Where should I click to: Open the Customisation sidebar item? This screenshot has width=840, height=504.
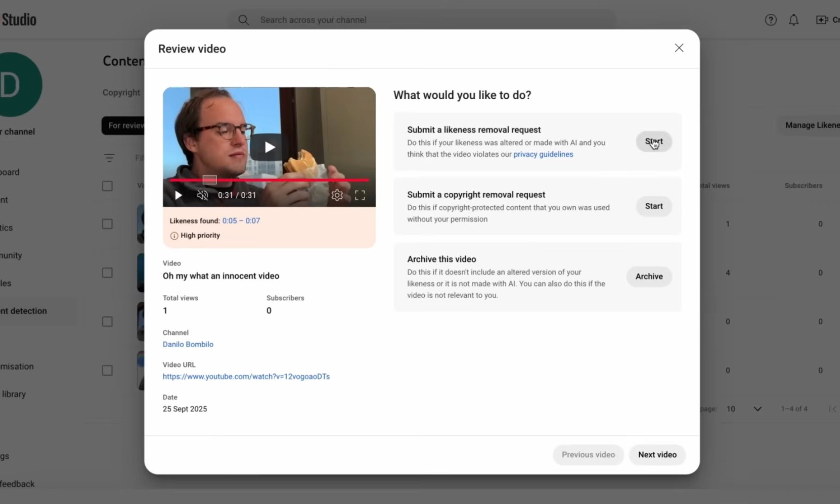(x=17, y=366)
